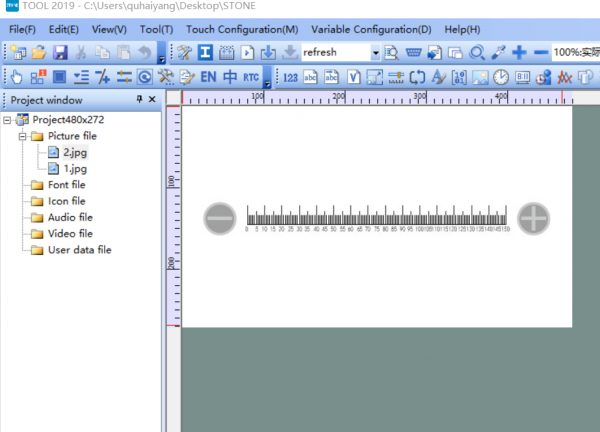Image resolution: width=600 pixels, height=432 pixels.
Task: Open the Touch Configuration(M) menu
Action: click(x=242, y=29)
